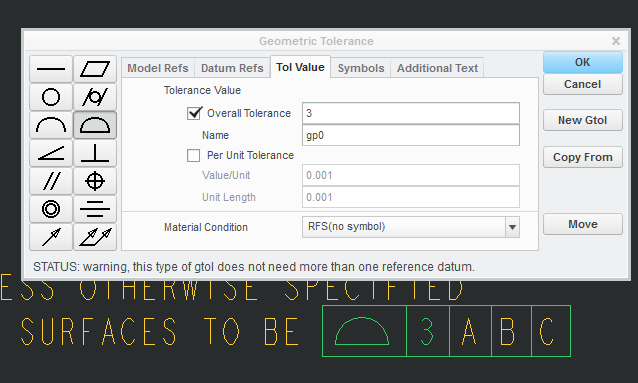Select the Cylindricity tolerance symbol
Screen dimensions: 638x383
pyautogui.click(x=95, y=97)
